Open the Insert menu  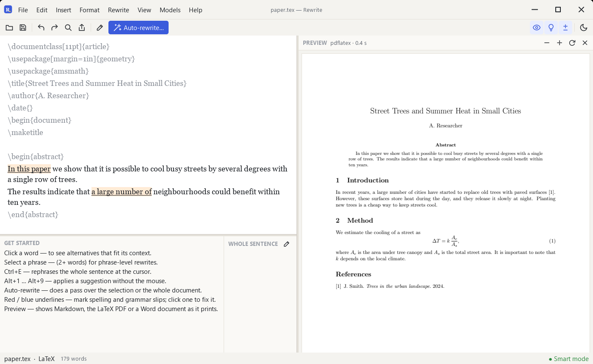64,10
